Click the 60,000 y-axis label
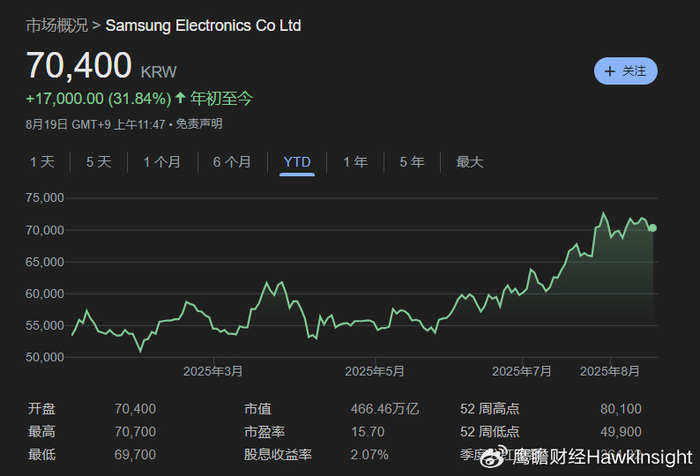 tap(45, 294)
